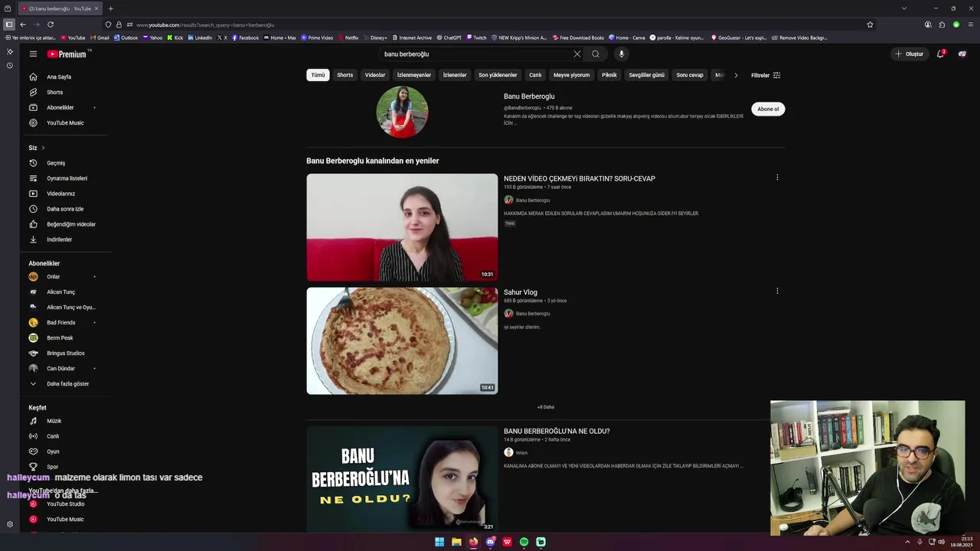Open Daha sonra izle list

point(65,209)
